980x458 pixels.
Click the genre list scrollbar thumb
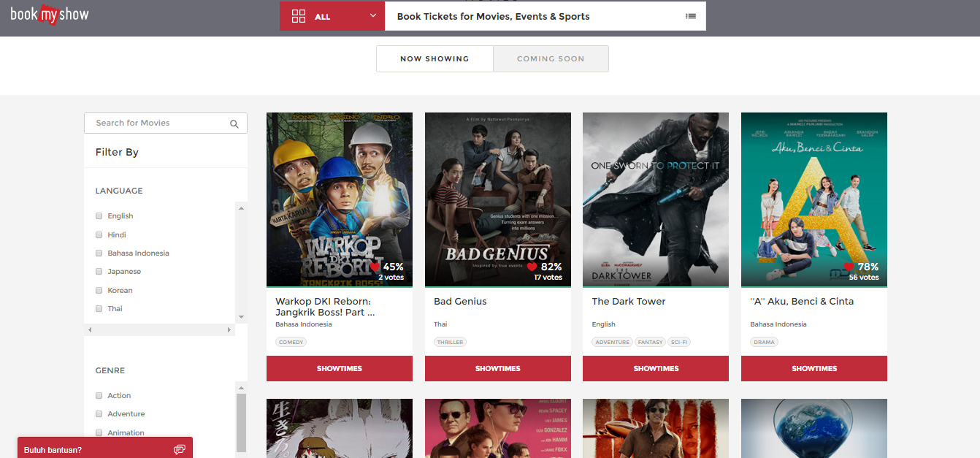click(x=242, y=422)
